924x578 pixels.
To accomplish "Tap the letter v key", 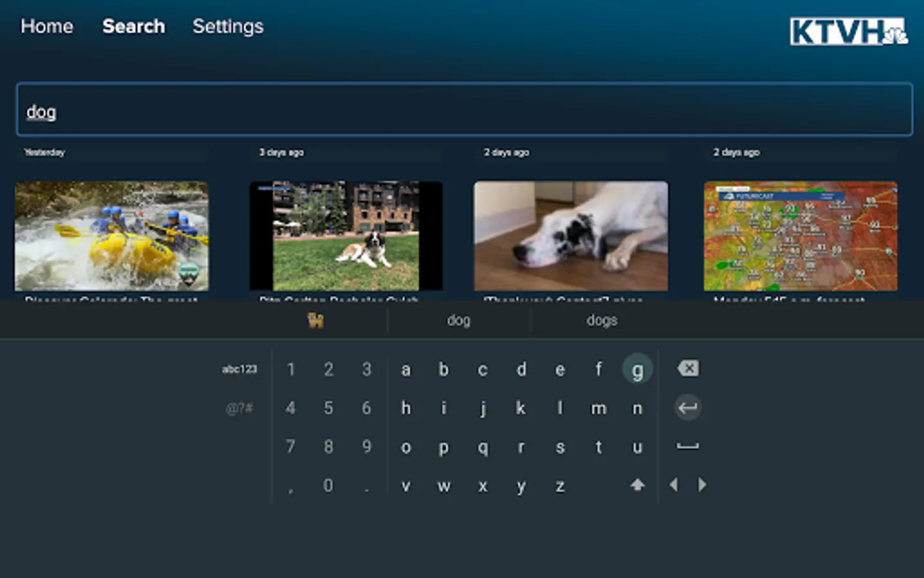I will pos(406,486).
